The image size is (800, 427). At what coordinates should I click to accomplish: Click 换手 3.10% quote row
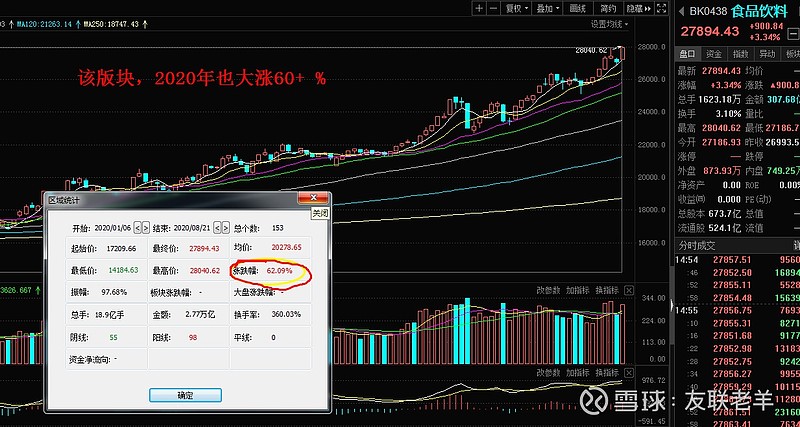point(709,113)
